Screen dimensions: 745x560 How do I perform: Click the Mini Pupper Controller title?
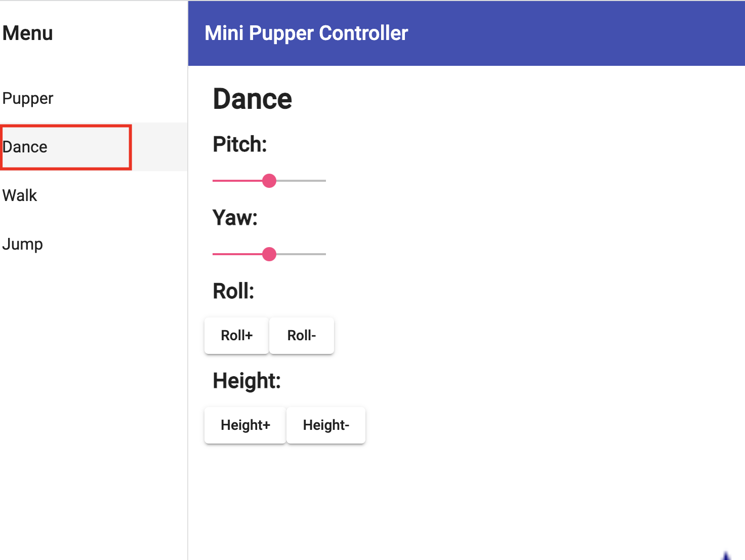pyautogui.click(x=306, y=33)
